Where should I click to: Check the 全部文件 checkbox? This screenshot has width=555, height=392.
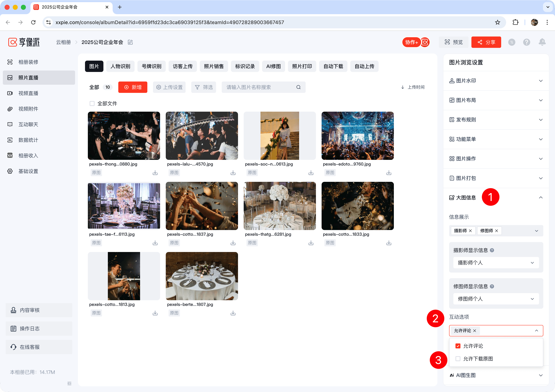click(92, 103)
